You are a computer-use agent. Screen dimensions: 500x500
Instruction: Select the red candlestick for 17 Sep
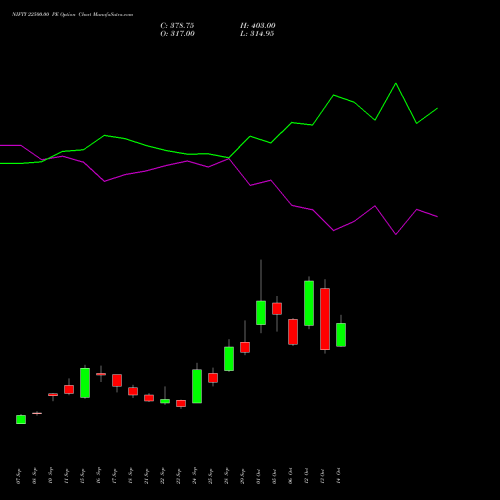click(x=117, y=380)
